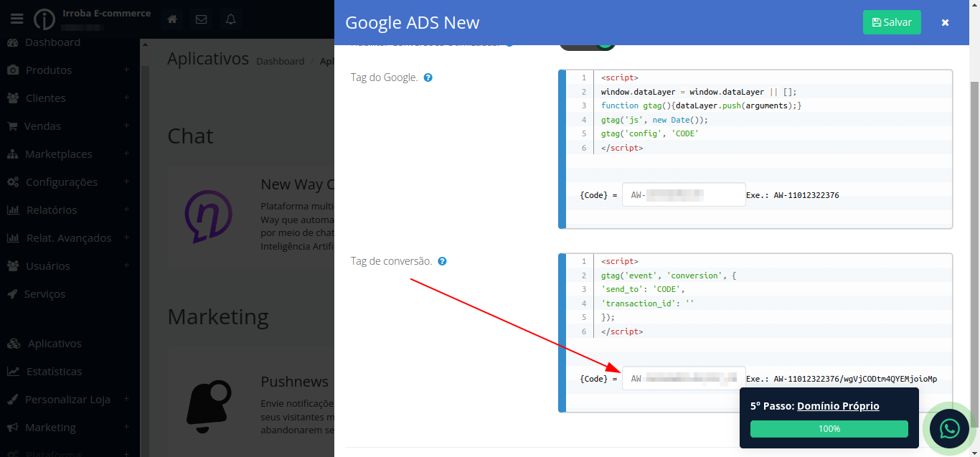Click the Personalizar Loja brush icon
This screenshot has width=980, height=457.
tap(13, 400)
